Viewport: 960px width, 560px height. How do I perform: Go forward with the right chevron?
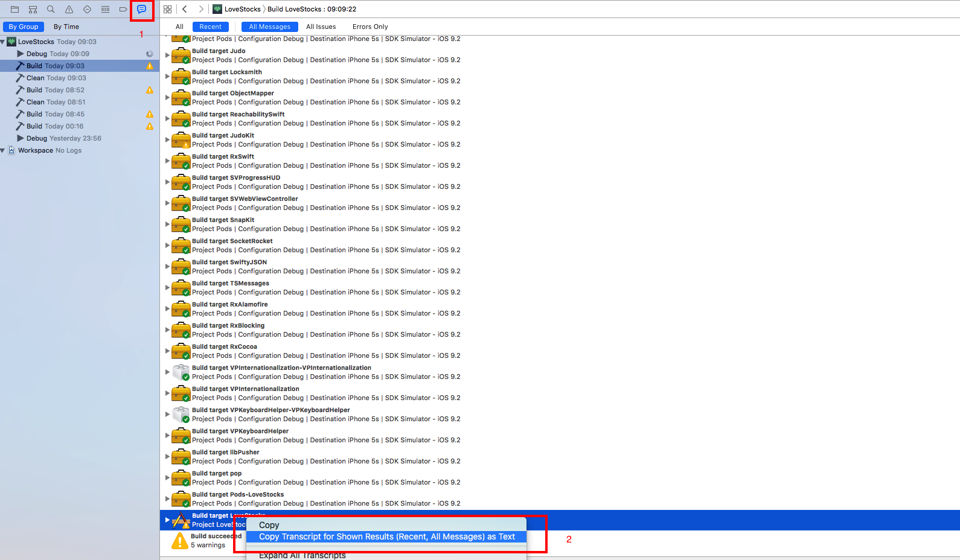[x=201, y=9]
